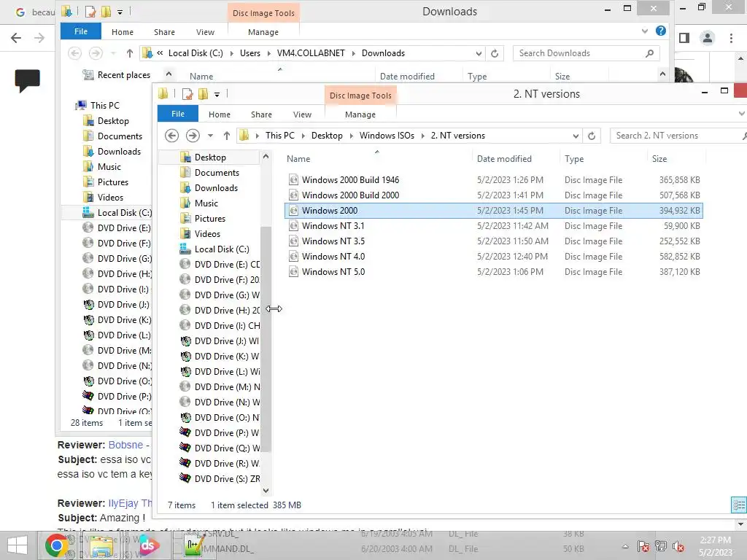This screenshot has width=747, height=560.
Task: Show hidden system tray icons
Action: click(625, 546)
